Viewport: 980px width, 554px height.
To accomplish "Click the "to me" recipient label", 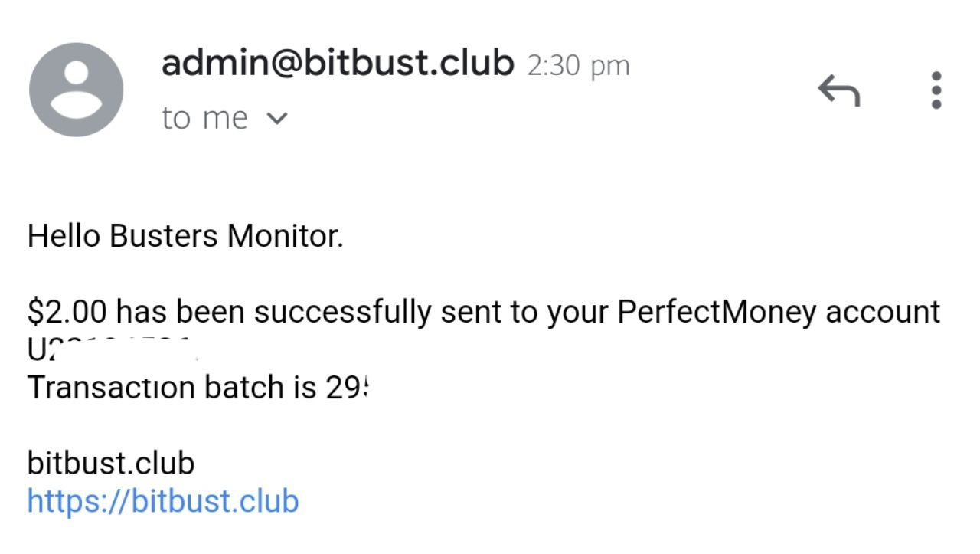I will [x=204, y=119].
